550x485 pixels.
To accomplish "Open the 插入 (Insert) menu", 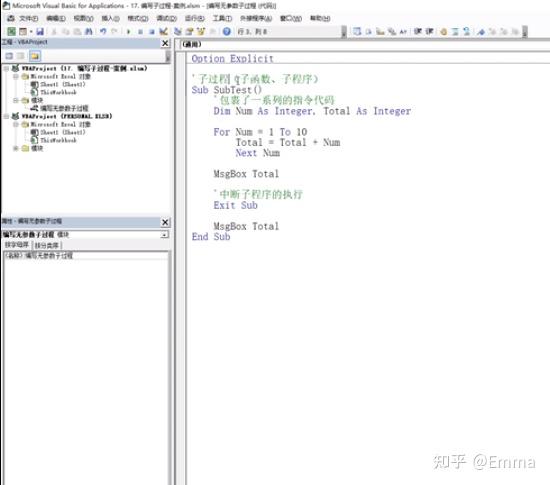I will [x=110, y=18].
